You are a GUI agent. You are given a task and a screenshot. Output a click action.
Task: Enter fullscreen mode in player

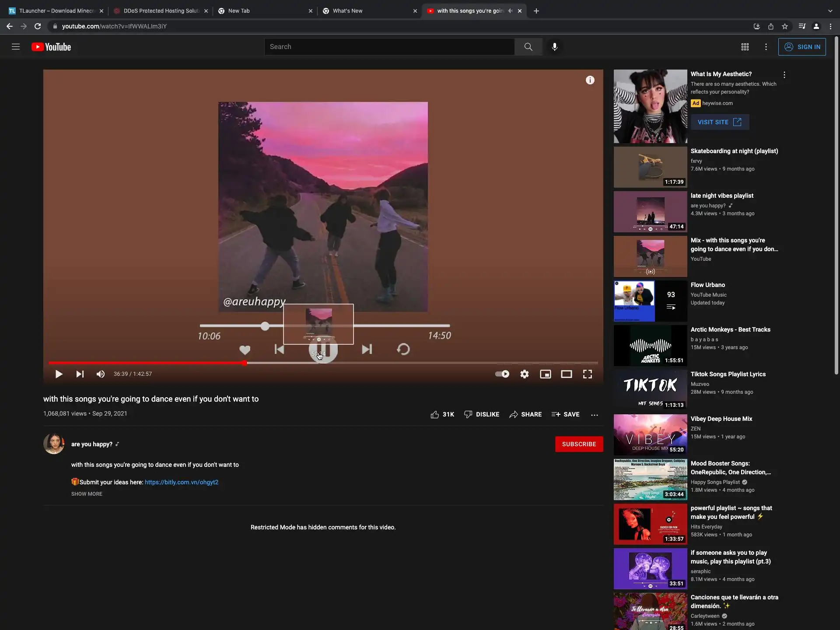click(587, 374)
